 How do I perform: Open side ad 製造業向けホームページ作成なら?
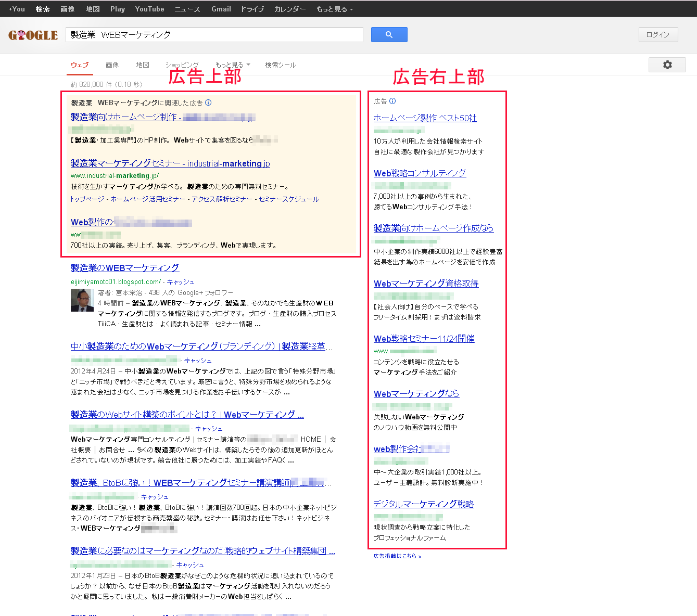tap(434, 228)
